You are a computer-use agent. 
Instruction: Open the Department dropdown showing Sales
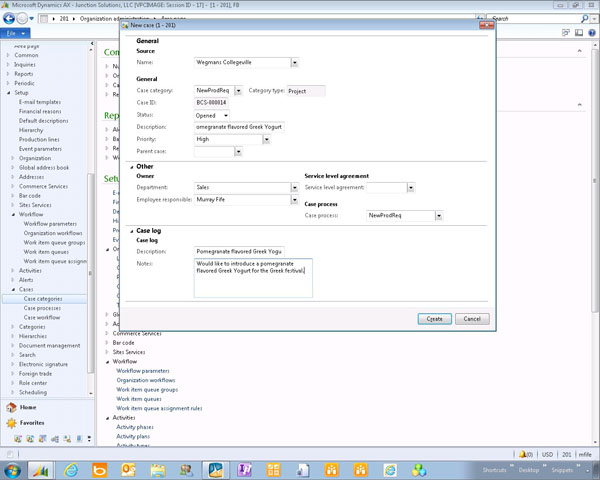[x=294, y=188]
